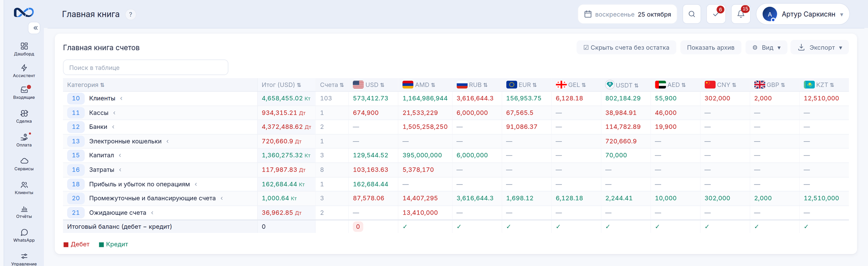
Task: Open Сервисы cloud icon
Action: click(x=24, y=164)
